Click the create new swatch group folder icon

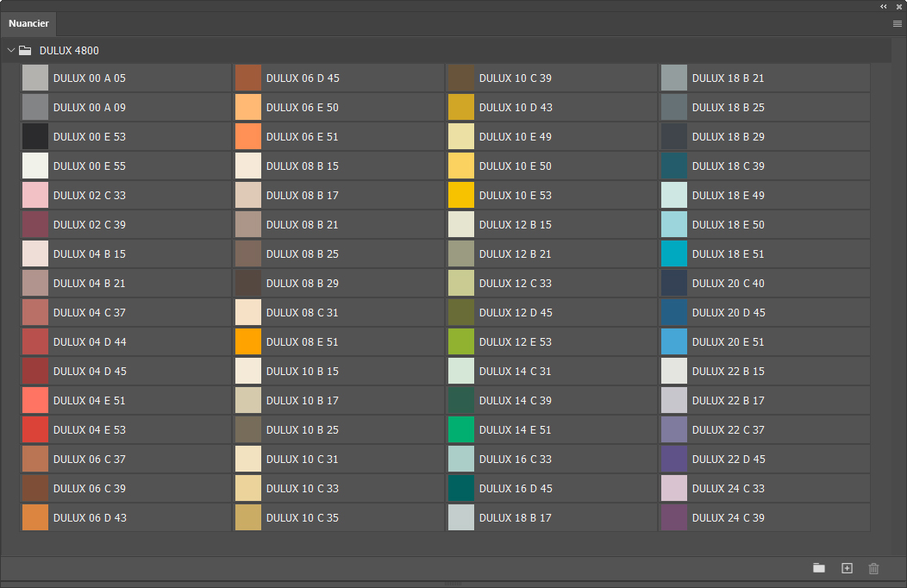[819, 568]
